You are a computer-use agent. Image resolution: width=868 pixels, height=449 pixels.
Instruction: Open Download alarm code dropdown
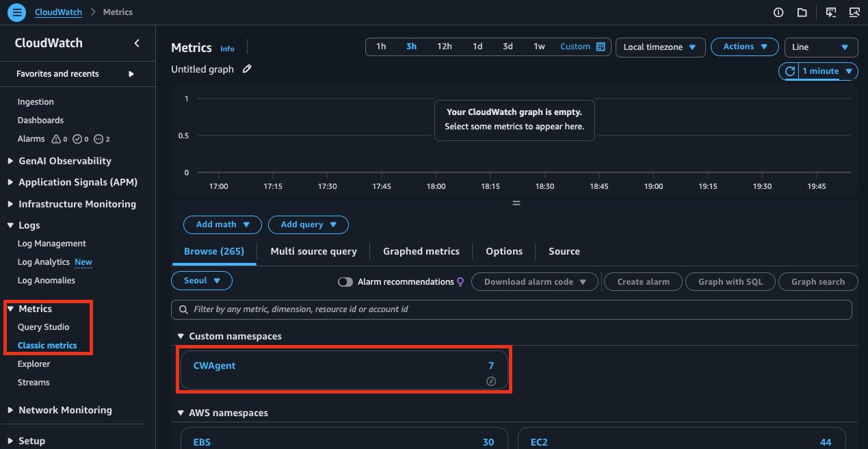pos(535,282)
